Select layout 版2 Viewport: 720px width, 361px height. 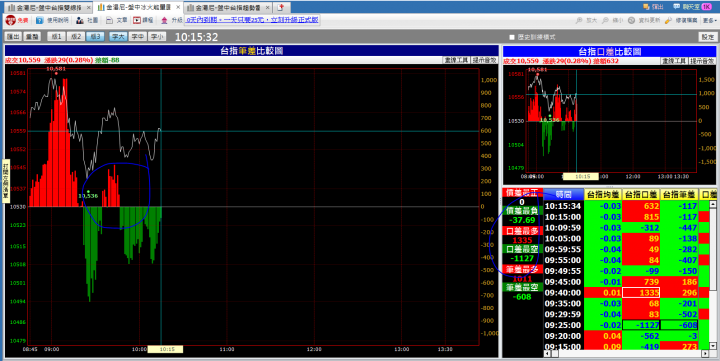coord(75,37)
